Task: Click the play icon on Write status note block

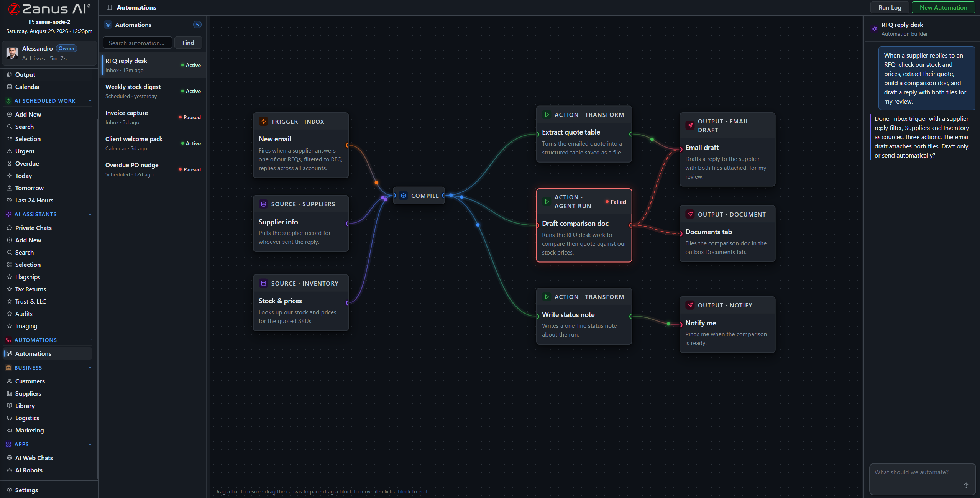Action: click(x=547, y=297)
